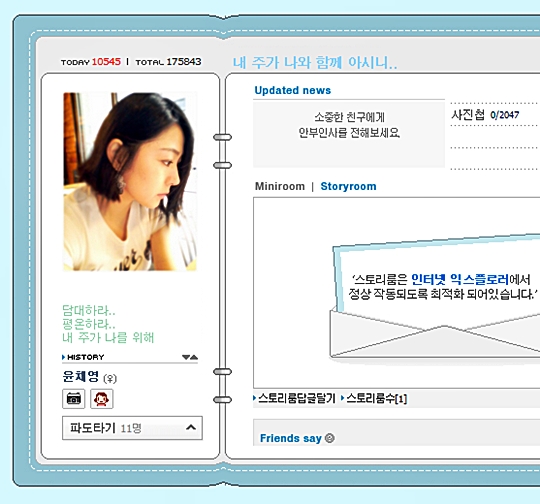Switch to the Storyroom tab
Screen dimensions: 540x504
click(348, 186)
